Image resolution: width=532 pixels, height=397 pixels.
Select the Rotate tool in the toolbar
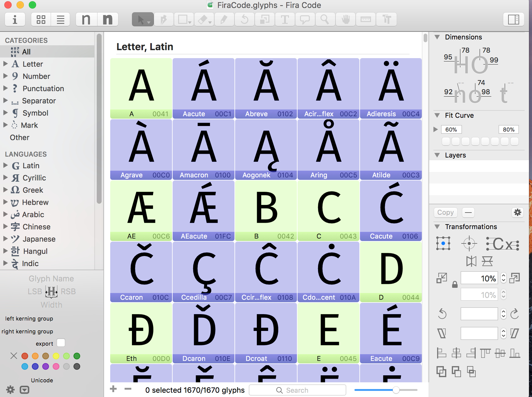[x=244, y=19]
